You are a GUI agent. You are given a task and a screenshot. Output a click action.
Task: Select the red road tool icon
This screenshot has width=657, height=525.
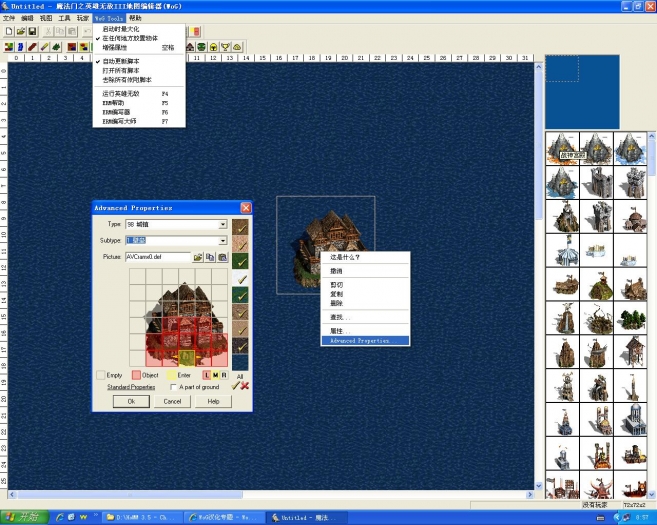point(32,47)
